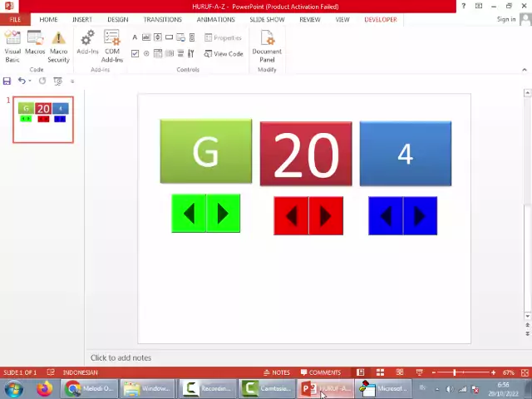Click the View Code button
The height and width of the screenshot is (399, 532).
pyautogui.click(x=224, y=54)
